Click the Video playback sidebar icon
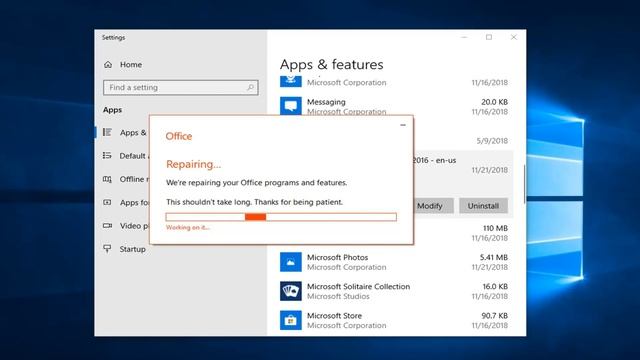 click(107, 226)
